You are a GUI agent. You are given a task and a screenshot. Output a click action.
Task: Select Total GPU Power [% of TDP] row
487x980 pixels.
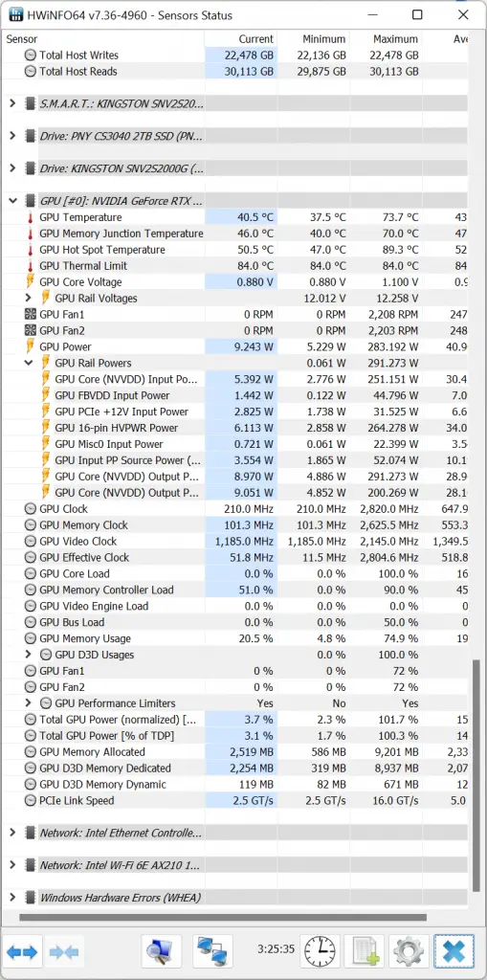coord(234,736)
